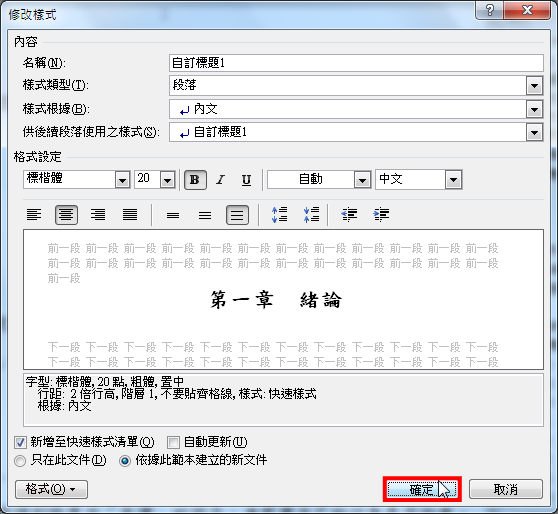This screenshot has height=514, width=558.
Task: Select the 只在此文件 radio option
Action: [x=20, y=461]
